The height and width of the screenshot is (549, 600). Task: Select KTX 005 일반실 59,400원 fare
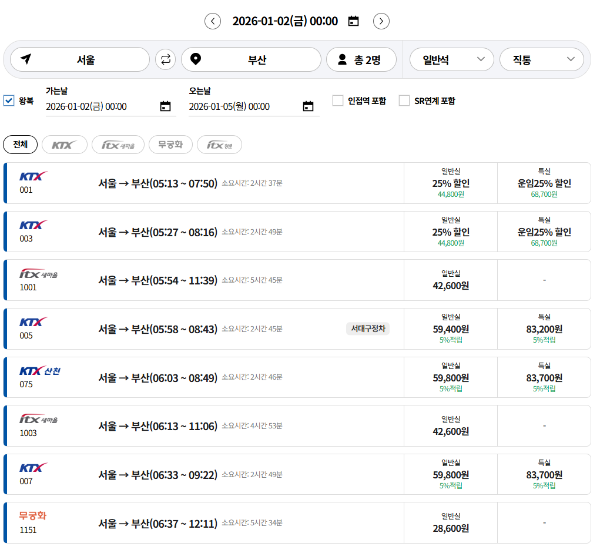[x=451, y=329]
